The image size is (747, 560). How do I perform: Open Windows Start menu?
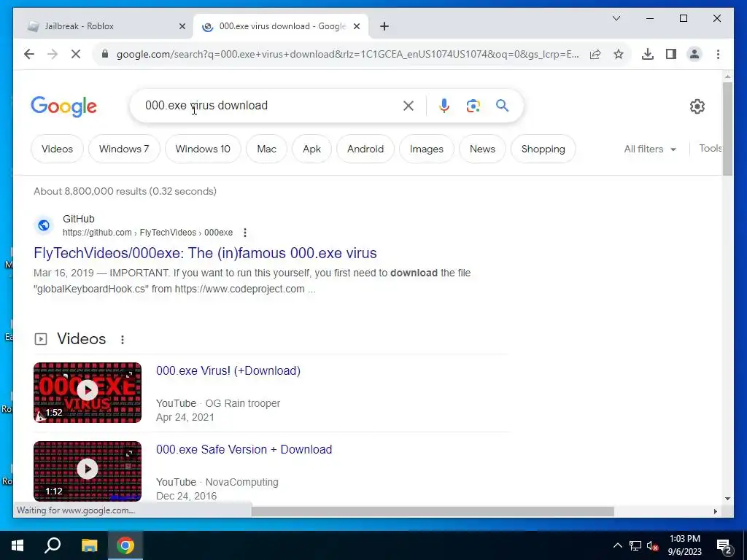click(x=18, y=545)
